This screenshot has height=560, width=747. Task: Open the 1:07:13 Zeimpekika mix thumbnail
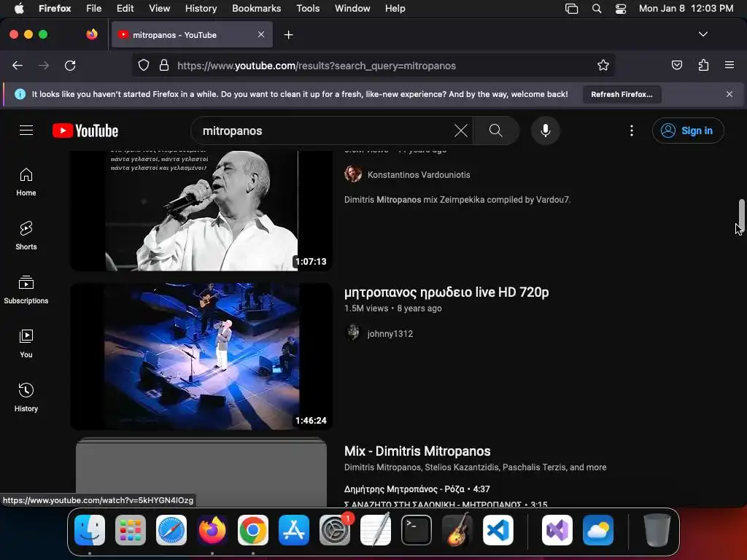click(201, 210)
